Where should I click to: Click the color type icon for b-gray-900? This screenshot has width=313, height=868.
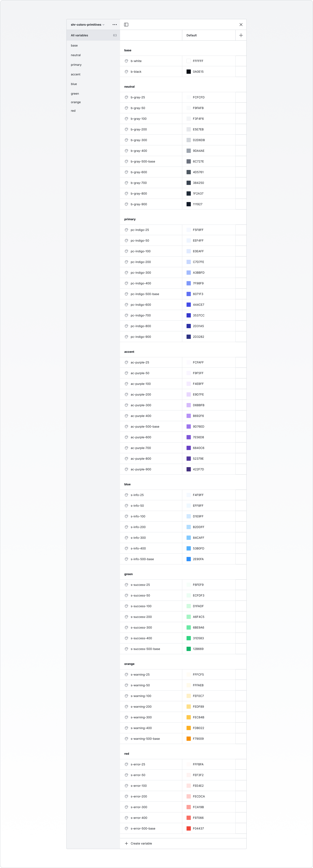point(127,204)
